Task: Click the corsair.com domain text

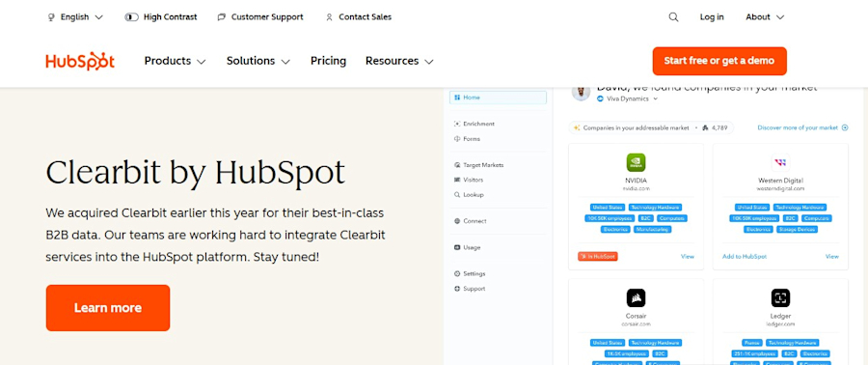Action: [x=636, y=324]
